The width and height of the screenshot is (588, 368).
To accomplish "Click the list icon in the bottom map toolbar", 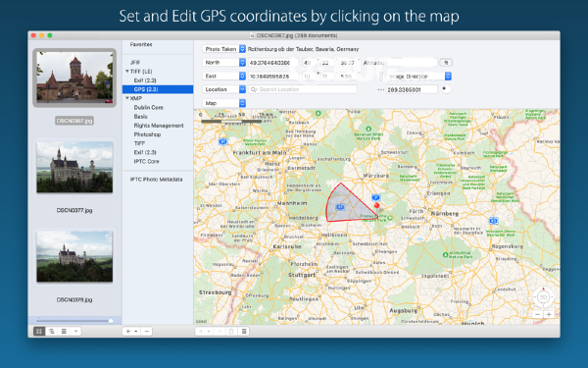I will point(244,332).
